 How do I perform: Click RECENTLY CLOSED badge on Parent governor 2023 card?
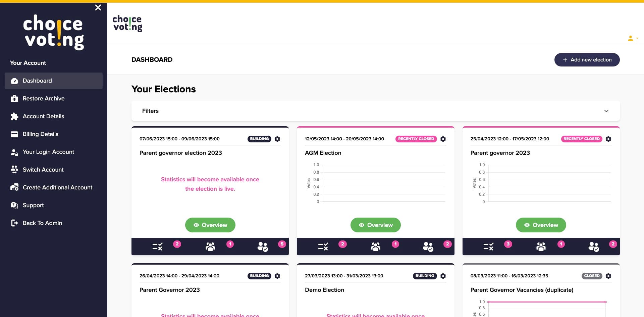click(582, 139)
